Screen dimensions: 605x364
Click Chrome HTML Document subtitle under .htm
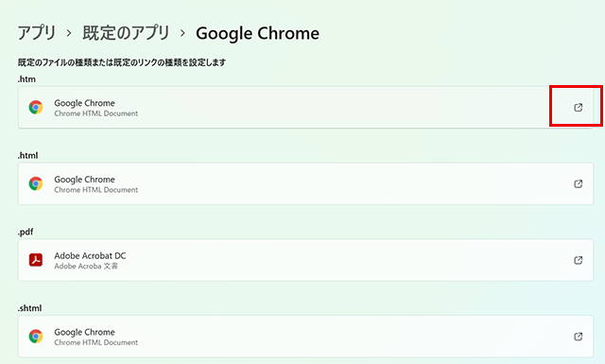click(96, 113)
